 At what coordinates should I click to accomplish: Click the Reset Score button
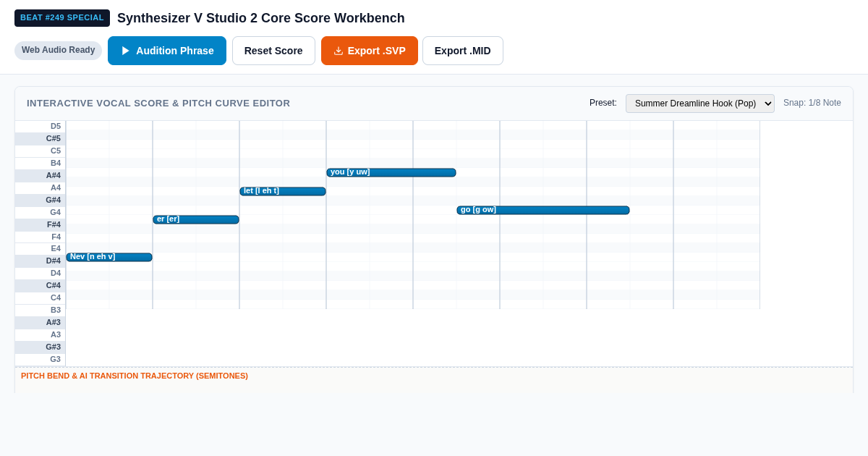point(273,51)
